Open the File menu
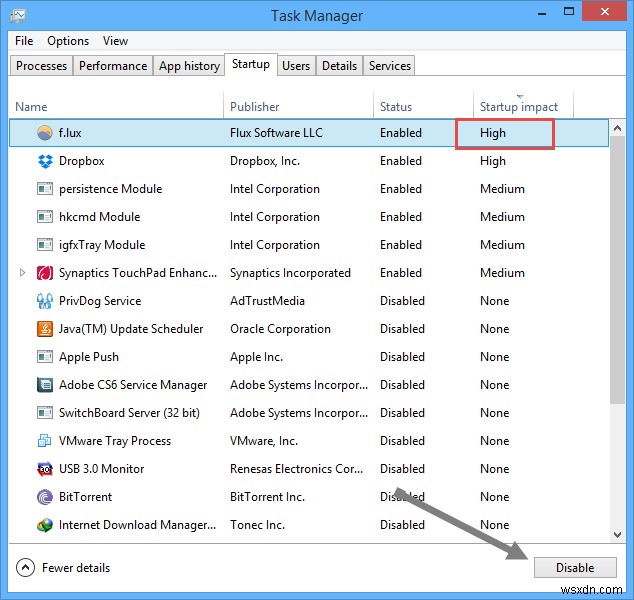The width and height of the screenshot is (634, 600). point(24,41)
